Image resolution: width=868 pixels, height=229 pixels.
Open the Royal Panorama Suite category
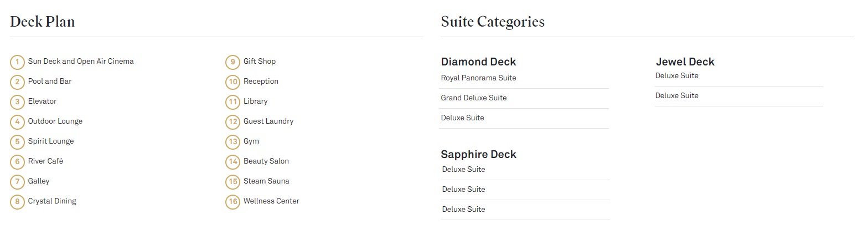(478, 78)
